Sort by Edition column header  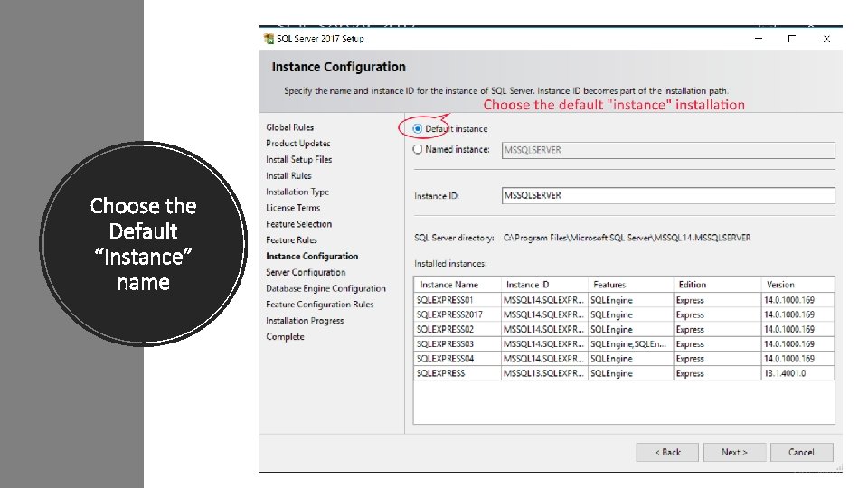[717, 285]
